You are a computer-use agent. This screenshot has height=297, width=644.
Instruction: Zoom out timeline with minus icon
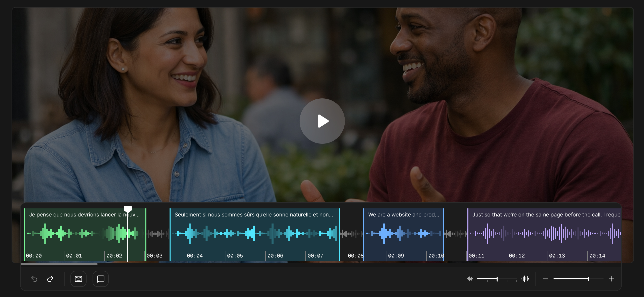545,279
